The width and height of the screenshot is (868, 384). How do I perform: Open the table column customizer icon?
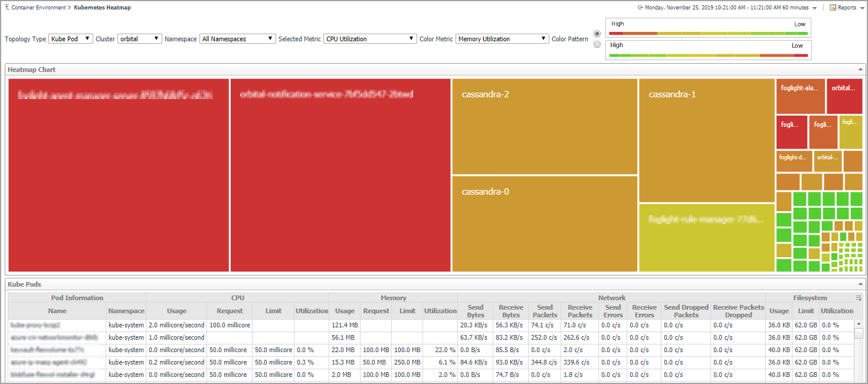click(859, 298)
